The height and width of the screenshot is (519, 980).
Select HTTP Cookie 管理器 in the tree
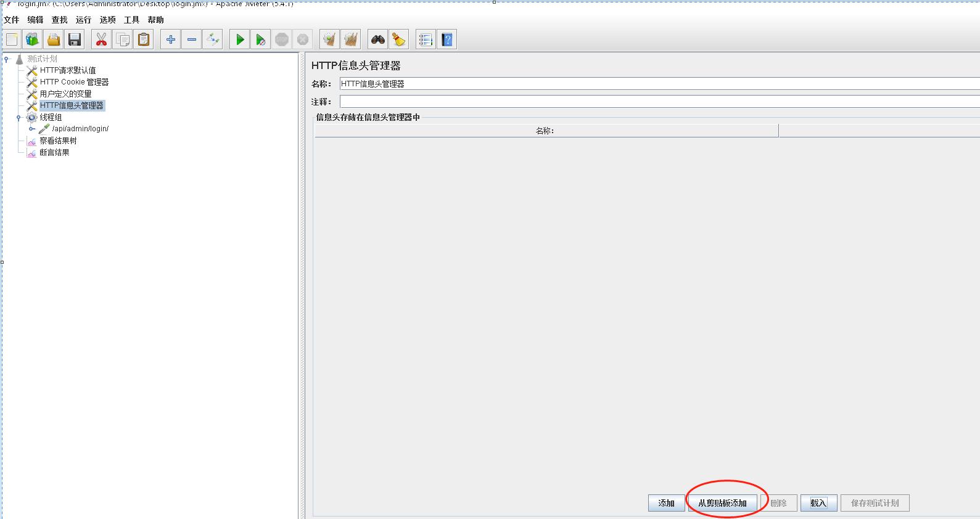[x=74, y=82]
